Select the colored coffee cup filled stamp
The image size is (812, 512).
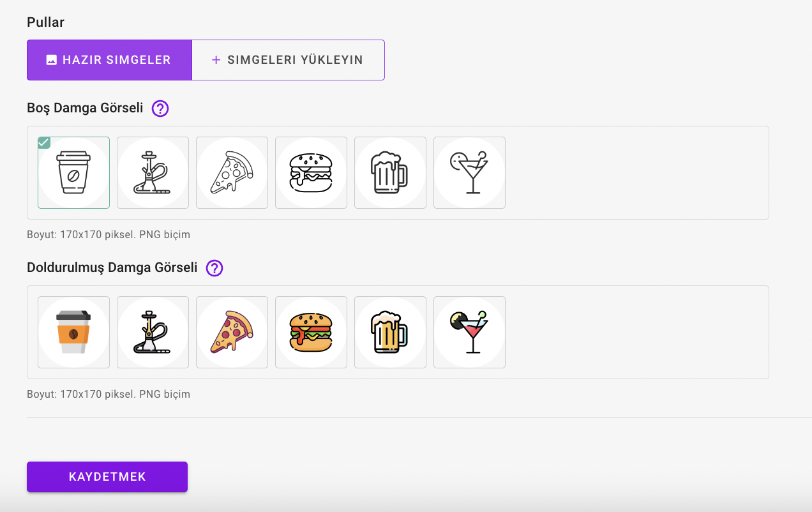(73, 332)
